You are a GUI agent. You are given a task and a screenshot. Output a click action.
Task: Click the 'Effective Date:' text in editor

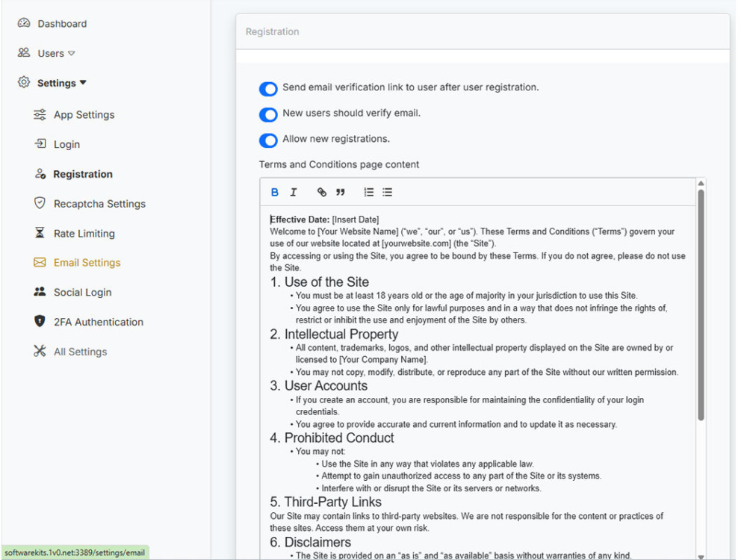[x=300, y=220]
